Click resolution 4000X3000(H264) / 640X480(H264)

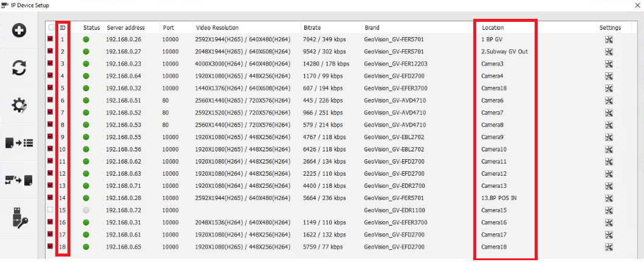tap(243, 64)
